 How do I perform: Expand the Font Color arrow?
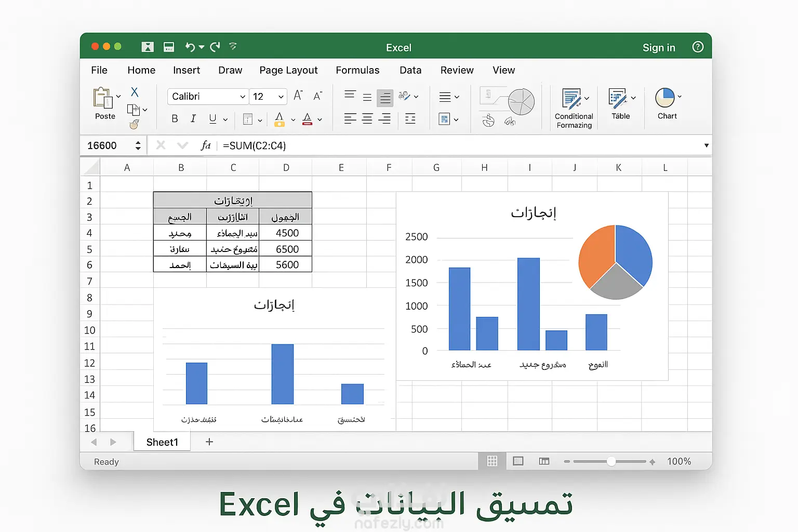pyautogui.click(x=320, y=119)
